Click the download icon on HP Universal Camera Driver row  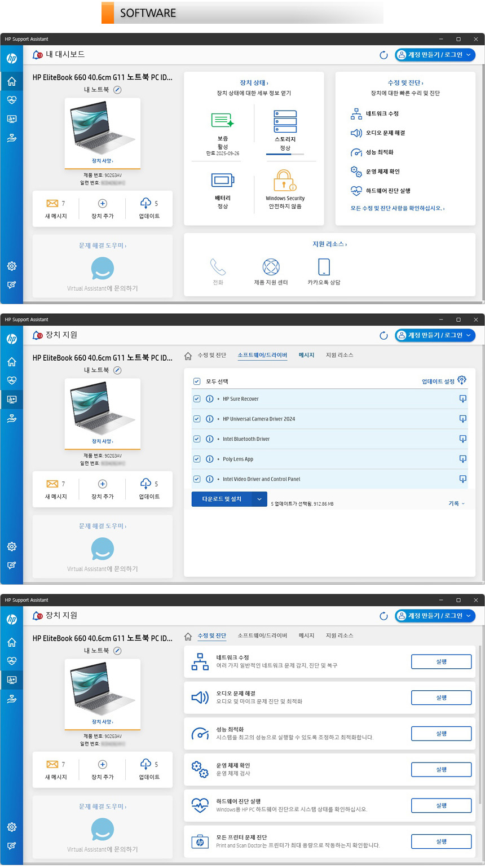[x=462, y=419]
